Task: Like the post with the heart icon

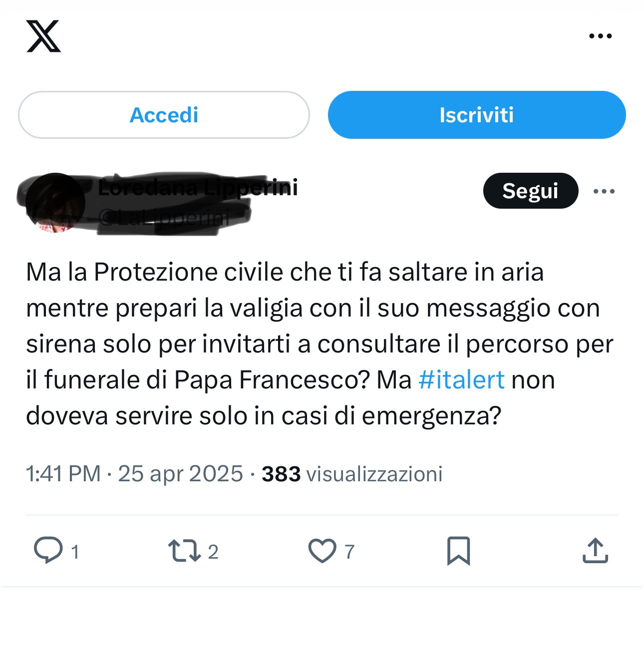Action: point(322,551)
